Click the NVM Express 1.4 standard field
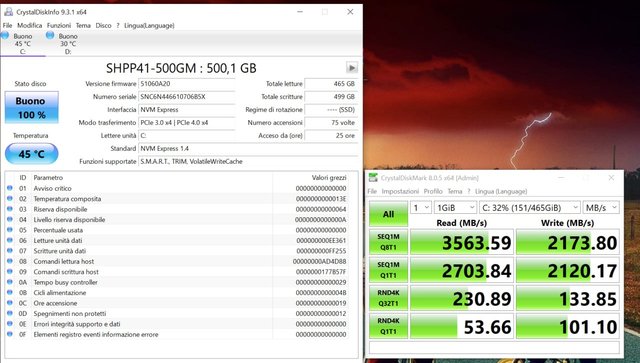This screenshot has width=640, height=363. [x=248, y=149]
